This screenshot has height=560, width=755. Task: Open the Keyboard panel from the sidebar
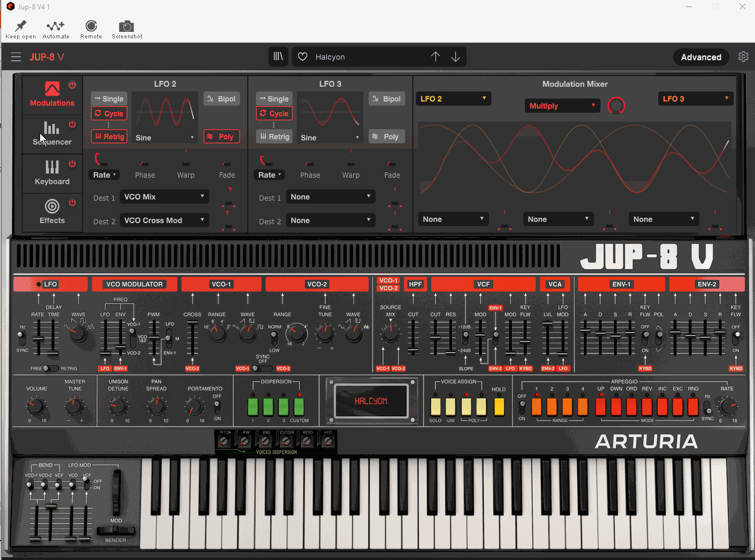[52, 173]
